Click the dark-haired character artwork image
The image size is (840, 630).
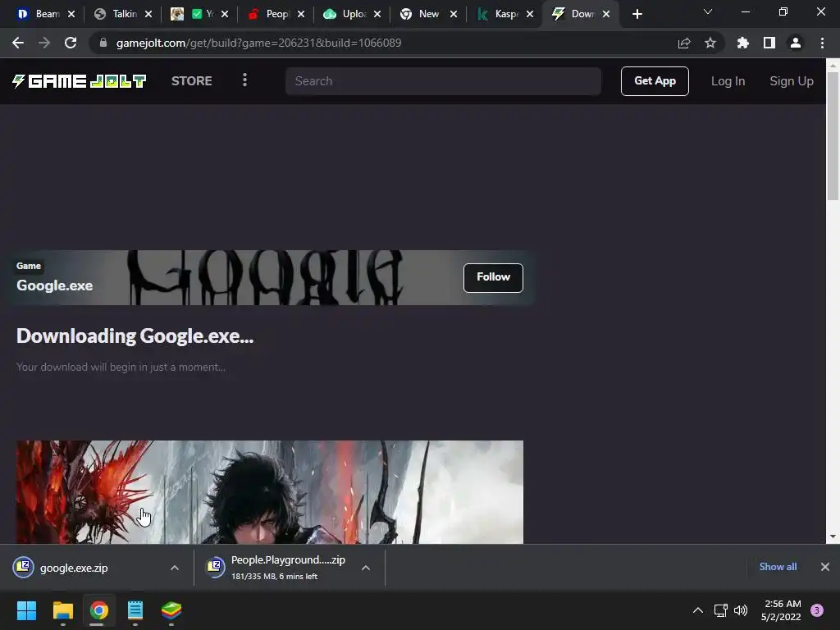(269, 492)
